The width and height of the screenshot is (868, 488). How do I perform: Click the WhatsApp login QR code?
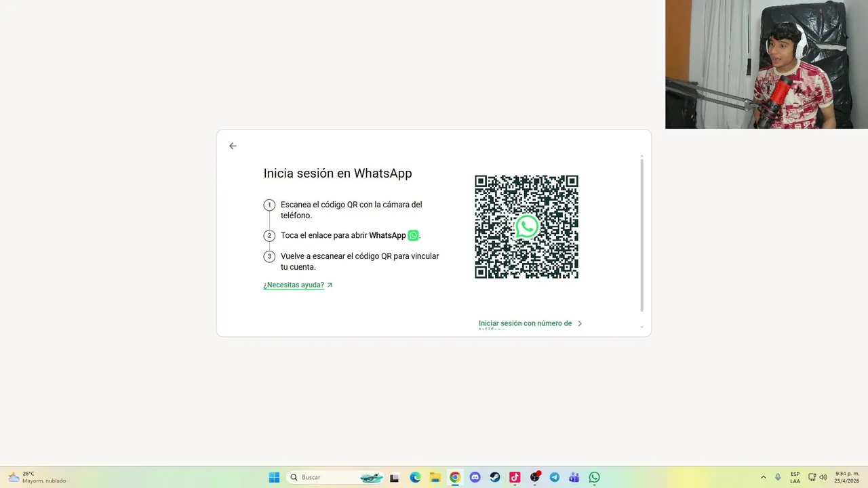coord(526,226)
